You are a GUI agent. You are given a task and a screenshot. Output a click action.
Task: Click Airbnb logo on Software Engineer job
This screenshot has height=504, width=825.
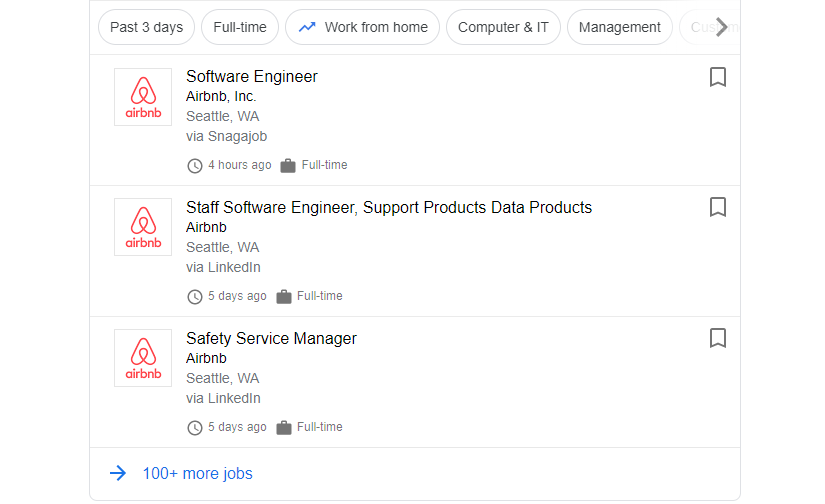143,97
